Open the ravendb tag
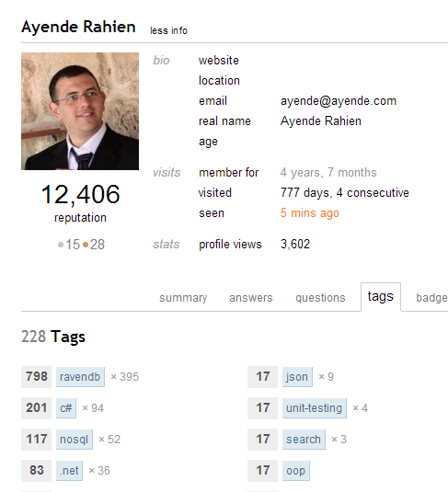 pyautogui.click(x=80, y=376)
